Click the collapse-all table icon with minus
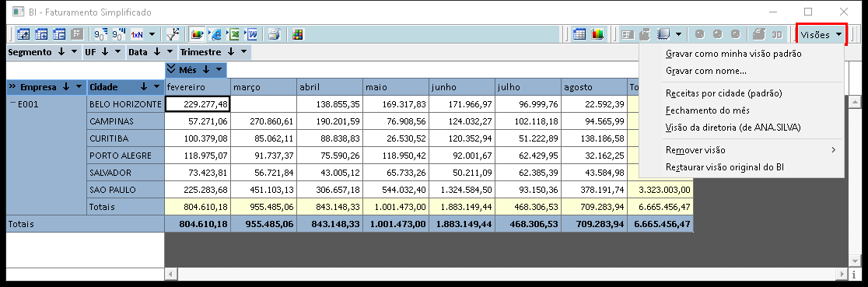 pos(59,34)
